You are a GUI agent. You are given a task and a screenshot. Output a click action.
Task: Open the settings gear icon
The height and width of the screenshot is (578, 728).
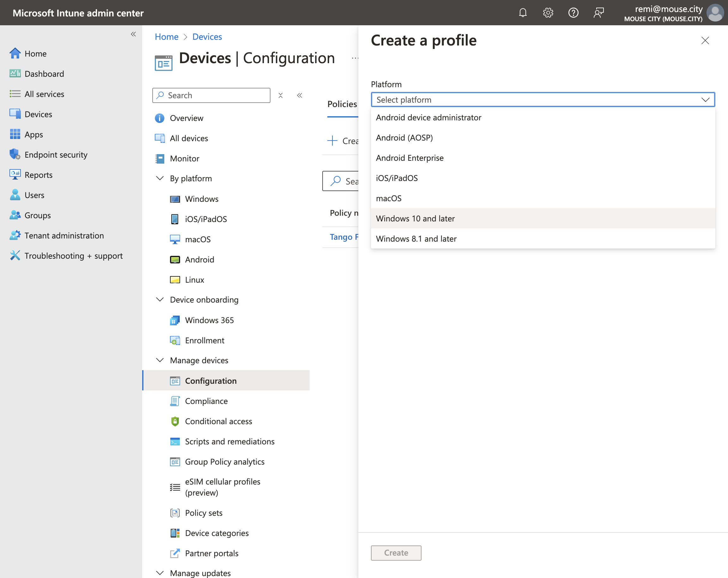click(x=548, y=13)
